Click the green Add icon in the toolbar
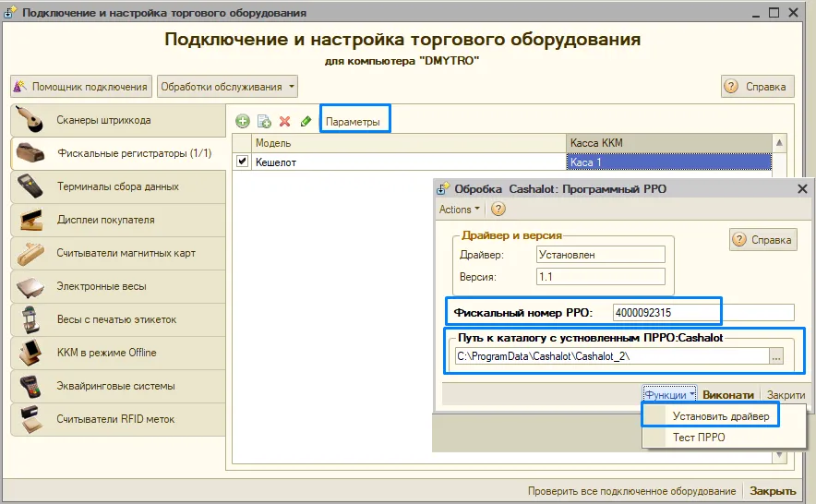 [243, 121]
